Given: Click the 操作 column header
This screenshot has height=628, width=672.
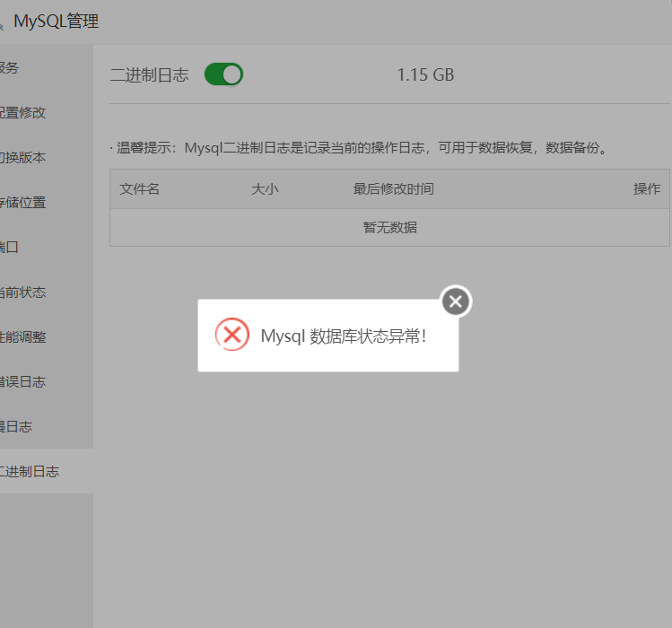Looking at the screenshot, I should click(x=647, y=189).
